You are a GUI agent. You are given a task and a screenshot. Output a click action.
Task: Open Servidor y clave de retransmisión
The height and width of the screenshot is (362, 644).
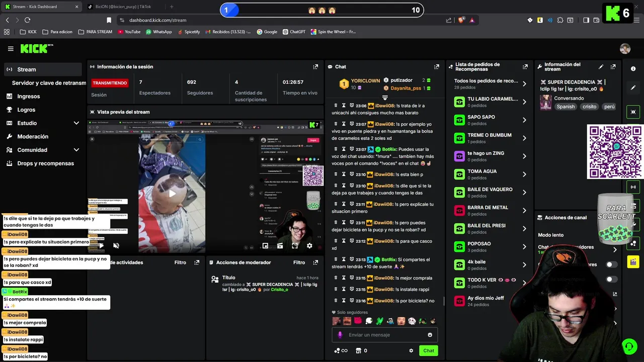[48, 83]
